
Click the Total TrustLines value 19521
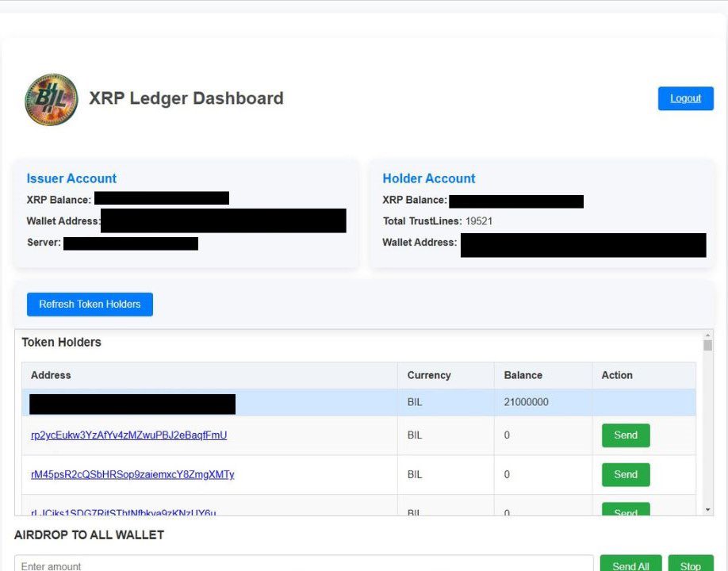point(479,221)
